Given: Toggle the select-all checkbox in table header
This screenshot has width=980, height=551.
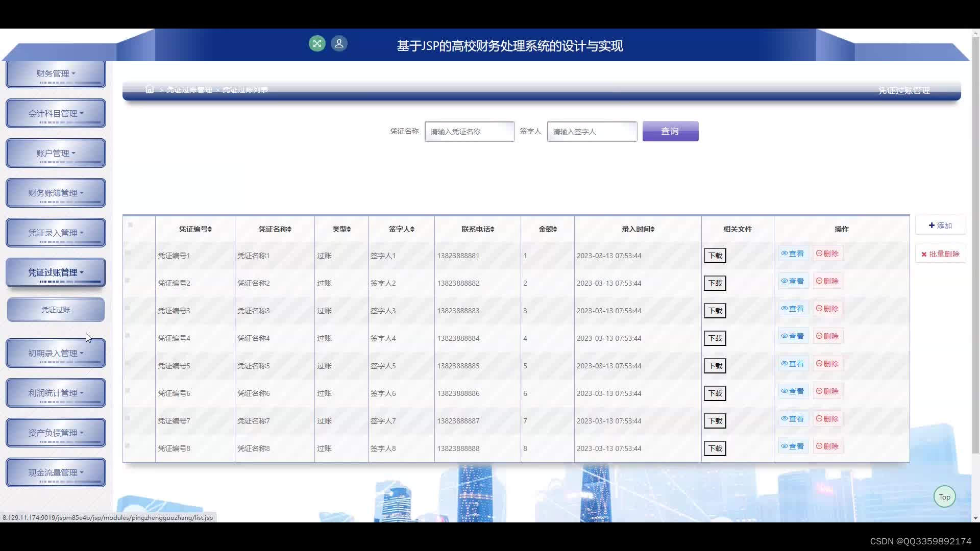Looking at the screenshot, I should 130,225.
